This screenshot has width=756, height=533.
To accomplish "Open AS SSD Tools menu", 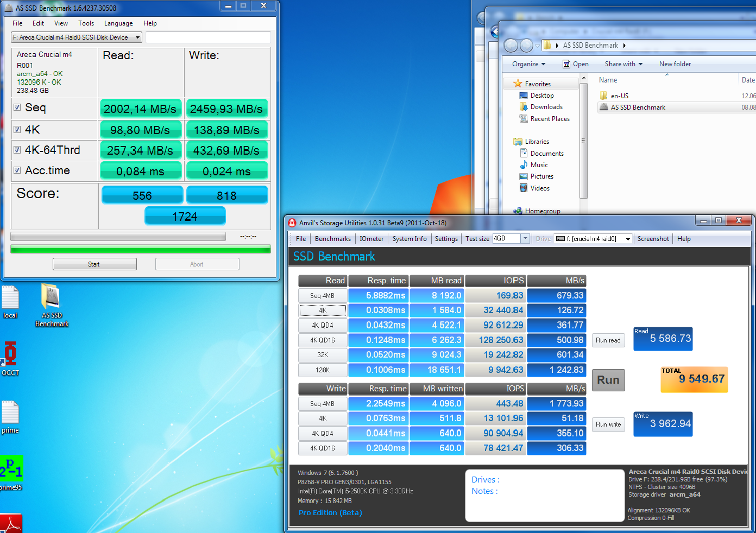I will tap(86, 23).
